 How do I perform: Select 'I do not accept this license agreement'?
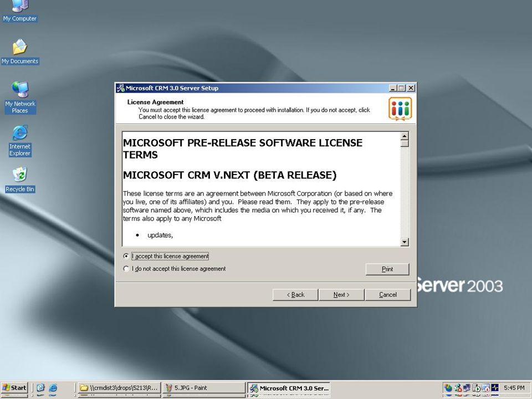click(175, 269)
